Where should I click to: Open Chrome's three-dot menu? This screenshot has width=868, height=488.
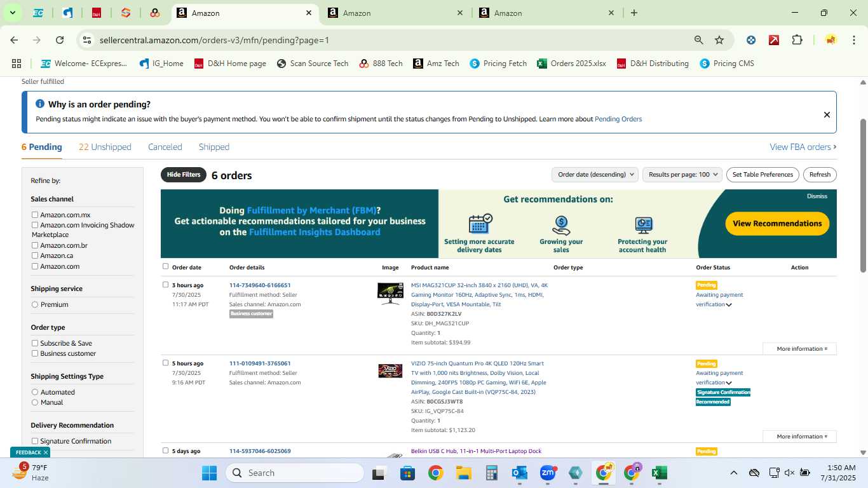(x=853, y=40)
